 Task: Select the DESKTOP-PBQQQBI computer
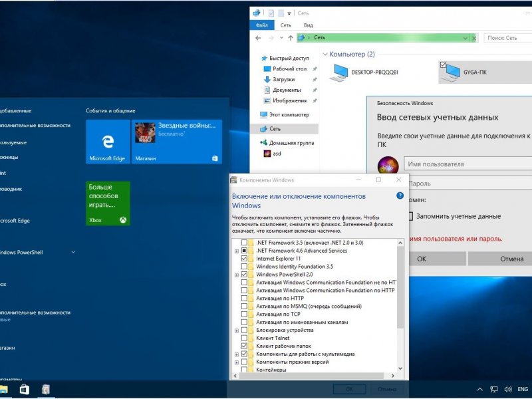pyautogui.click(x=364, y=72)
